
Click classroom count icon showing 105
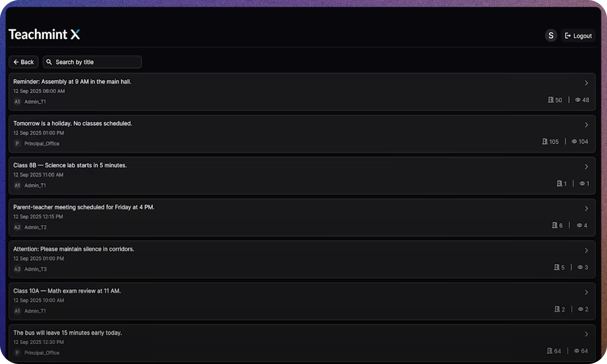point(545,142)
